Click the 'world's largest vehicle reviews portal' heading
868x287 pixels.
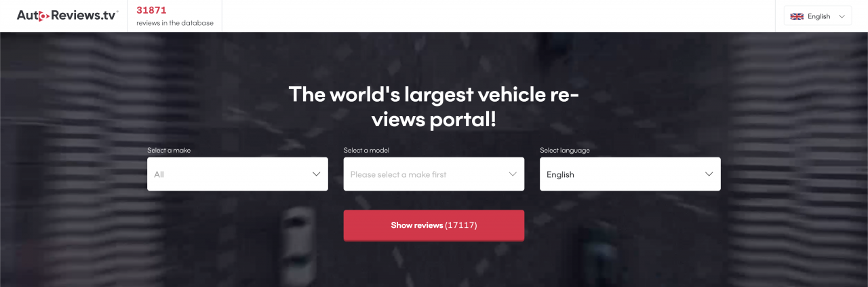(x=434, y=107)
